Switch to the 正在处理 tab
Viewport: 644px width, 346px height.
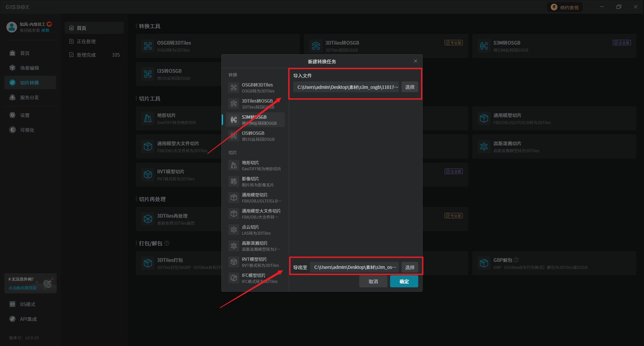point(86,42)
